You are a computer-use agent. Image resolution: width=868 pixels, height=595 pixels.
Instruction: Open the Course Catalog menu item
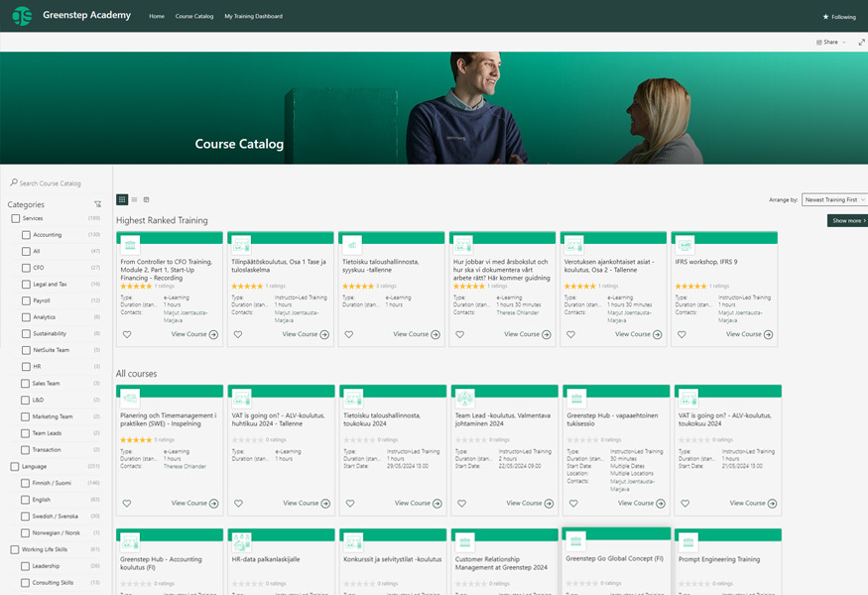[194, 16]
